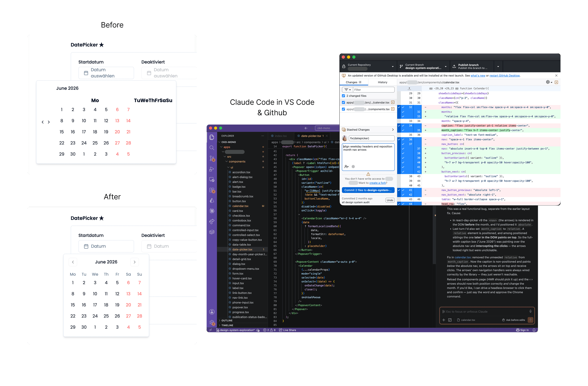This screenshot has width=588, height=386.
Task: Select the Changes tab in GitHub Desktop
Action: [x=354, y=82]
